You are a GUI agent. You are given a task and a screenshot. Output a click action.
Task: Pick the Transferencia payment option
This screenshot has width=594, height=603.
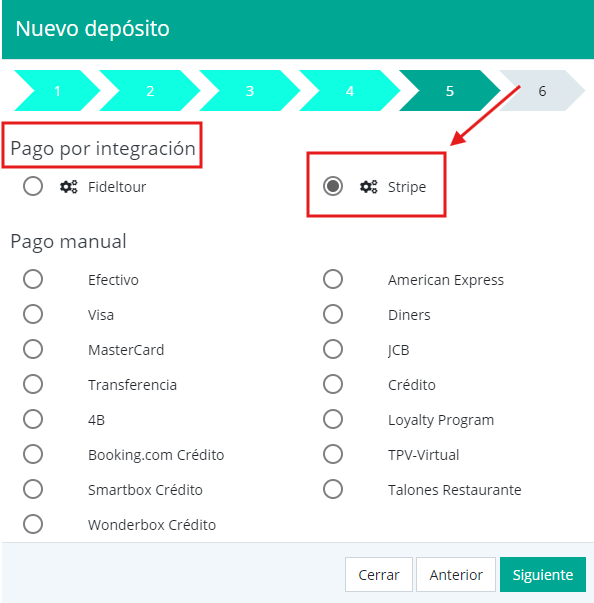click(x=33, y=384)
